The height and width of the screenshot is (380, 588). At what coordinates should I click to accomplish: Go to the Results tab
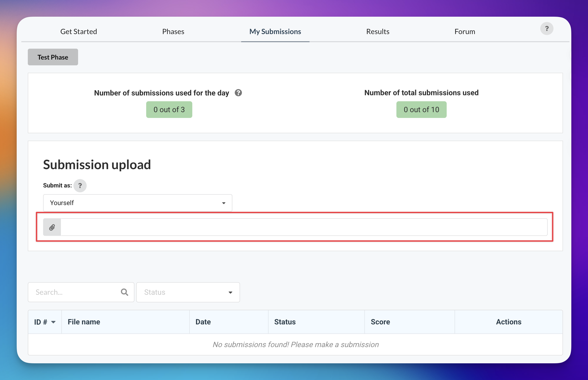click(378, 32)
